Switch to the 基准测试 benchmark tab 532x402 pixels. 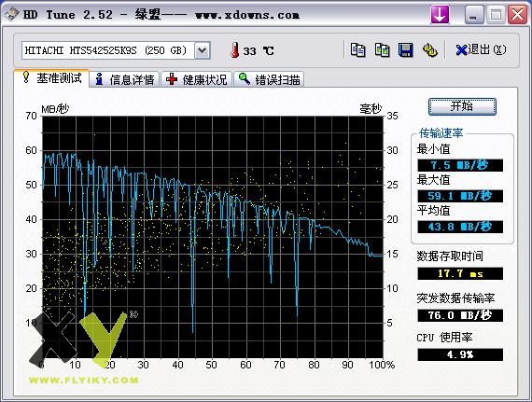click(51, 78)
